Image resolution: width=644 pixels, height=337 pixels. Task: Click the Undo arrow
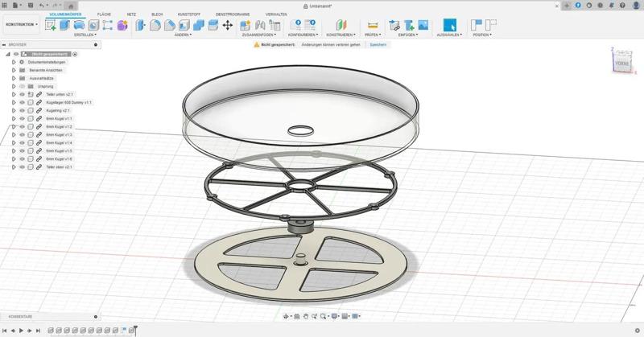pyautogui.click(x=42, y=6)
